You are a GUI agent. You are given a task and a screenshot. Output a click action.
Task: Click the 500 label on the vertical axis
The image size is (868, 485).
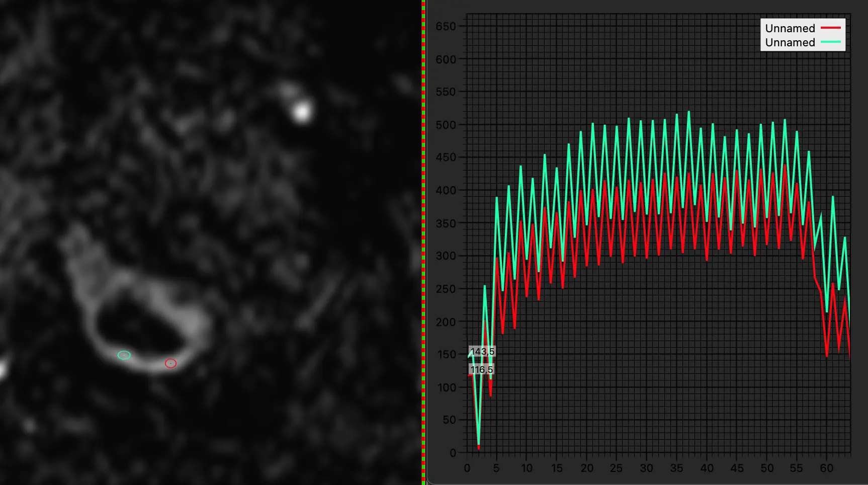(x=446, y=125)
